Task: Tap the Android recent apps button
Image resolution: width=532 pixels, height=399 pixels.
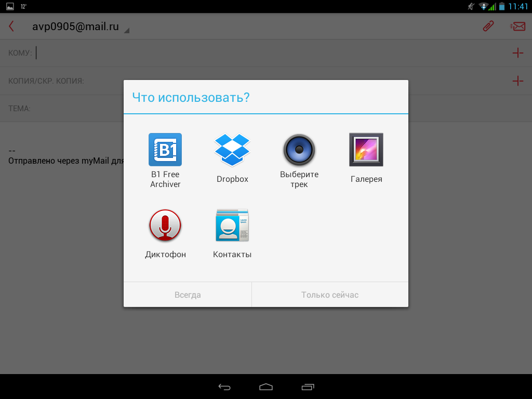Action: [x=308, y=387]
